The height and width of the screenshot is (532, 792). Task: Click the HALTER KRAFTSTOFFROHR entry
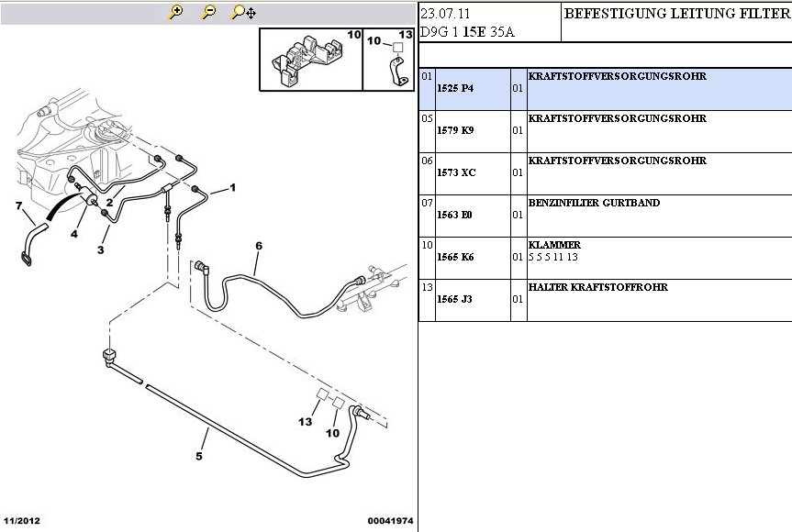[x=597, y=287]
